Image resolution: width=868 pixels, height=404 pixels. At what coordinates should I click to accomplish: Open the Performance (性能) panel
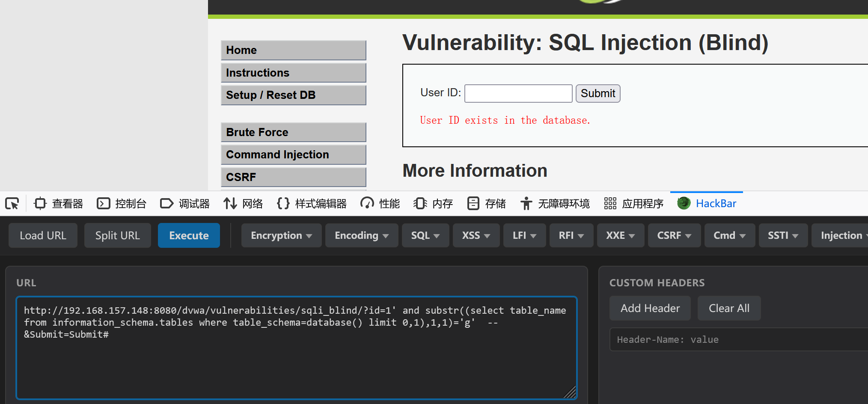point(380,203)
